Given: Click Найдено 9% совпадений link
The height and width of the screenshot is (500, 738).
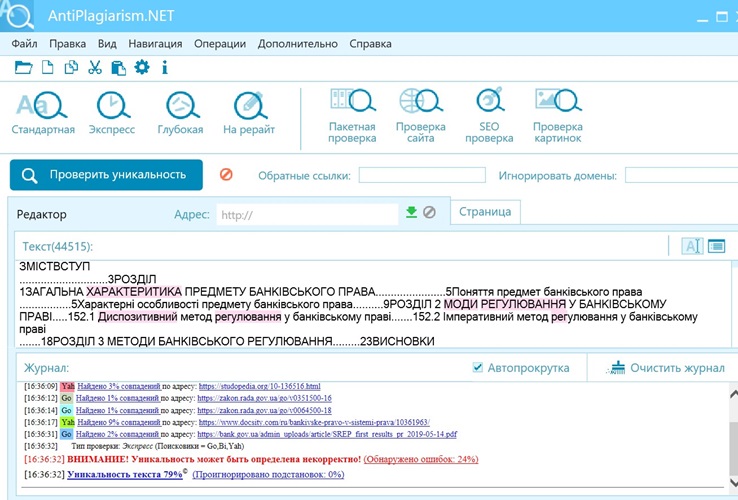Looking at the screenshot, I should tap(119, 422).
